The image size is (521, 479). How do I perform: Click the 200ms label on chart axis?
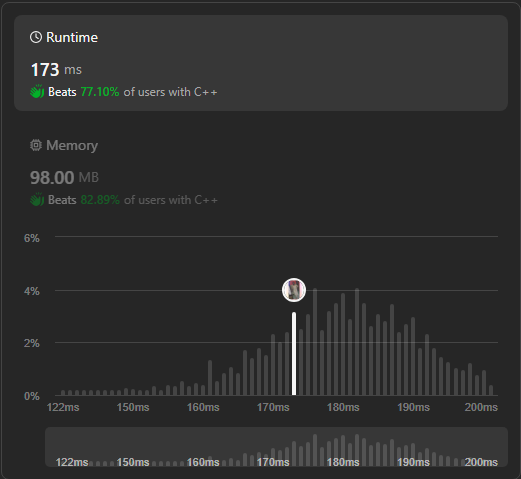point(481,407)
